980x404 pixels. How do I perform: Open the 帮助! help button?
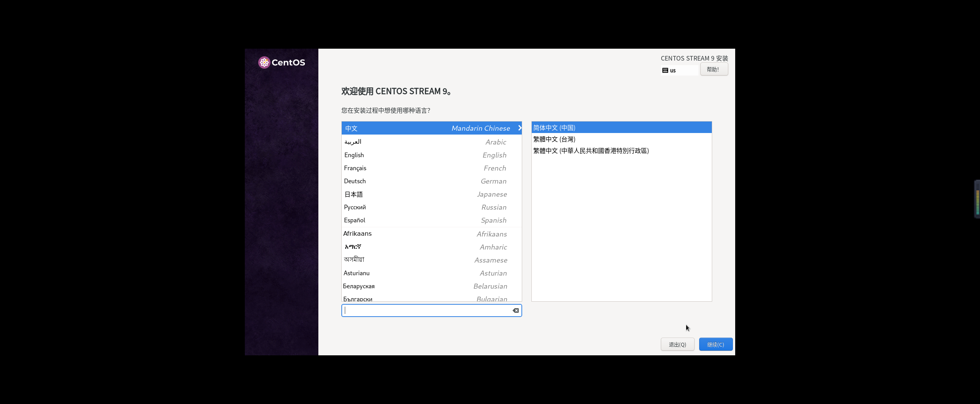714,69
